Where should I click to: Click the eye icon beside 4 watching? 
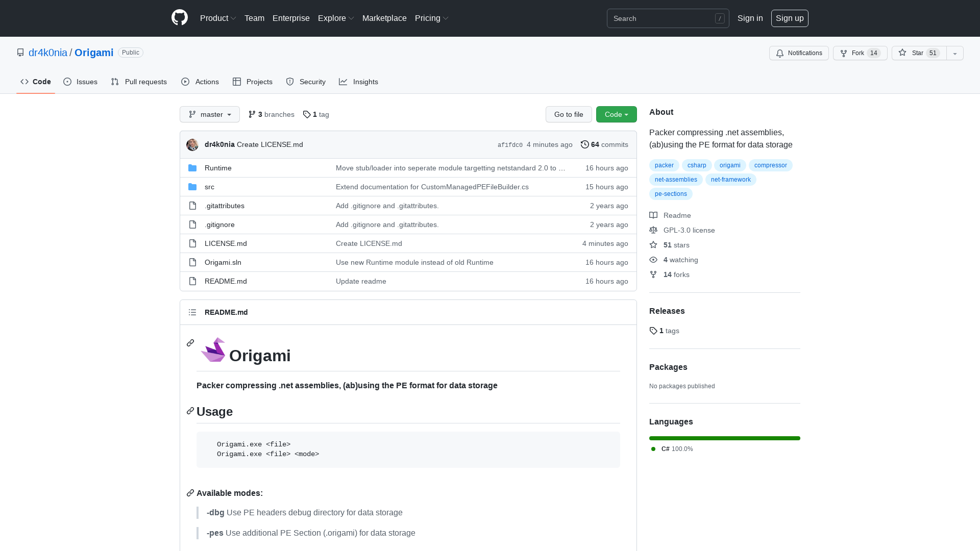click(653, 260)
